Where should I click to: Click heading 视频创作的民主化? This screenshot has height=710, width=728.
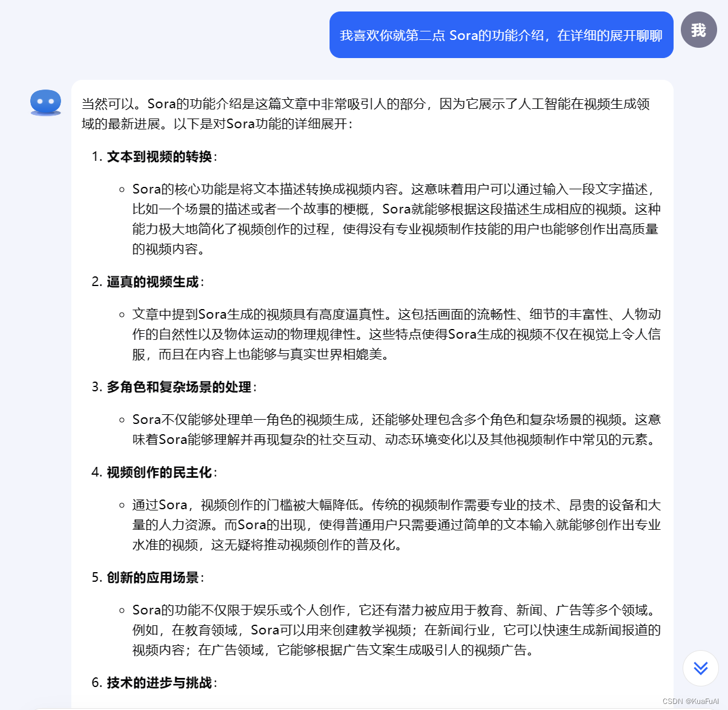(160, 472)
